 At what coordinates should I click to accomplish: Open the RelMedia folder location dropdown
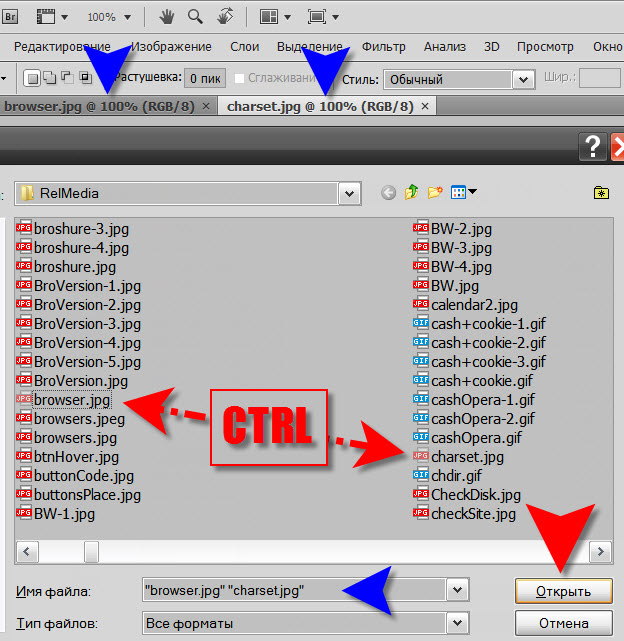(x=350, y=193)
